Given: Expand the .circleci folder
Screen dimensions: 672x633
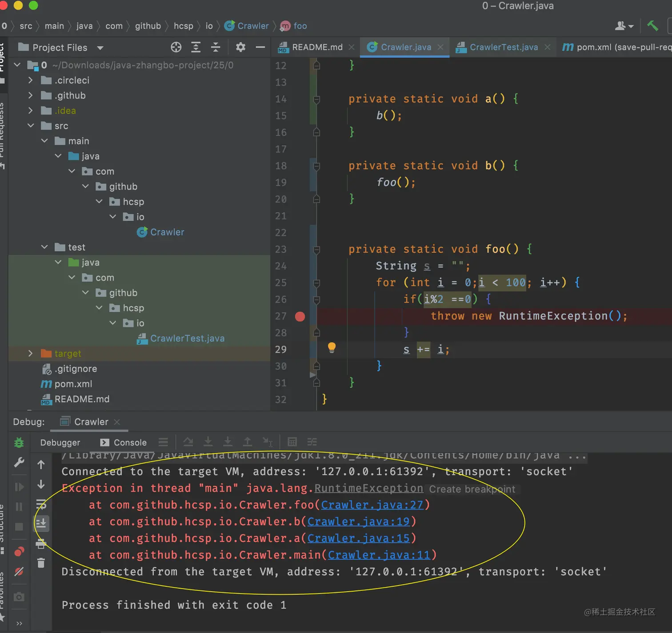Looking at the screenshot, I should 30,80.
